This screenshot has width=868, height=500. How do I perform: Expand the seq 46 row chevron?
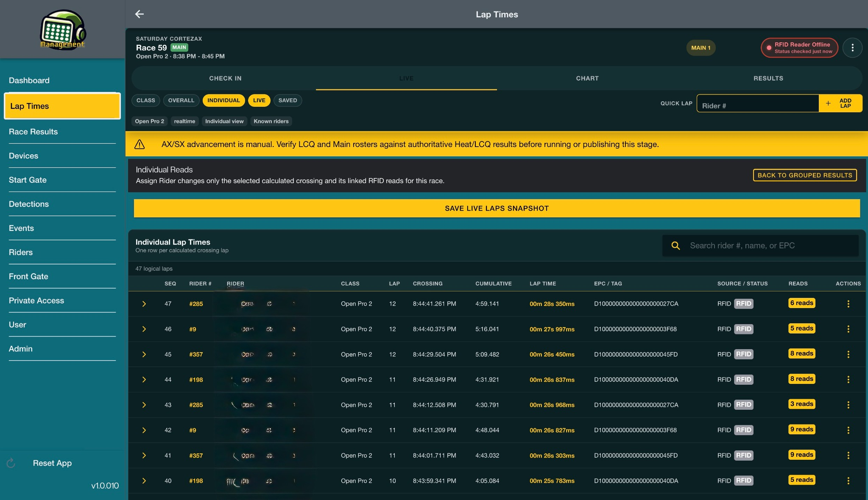coord(144,329)
